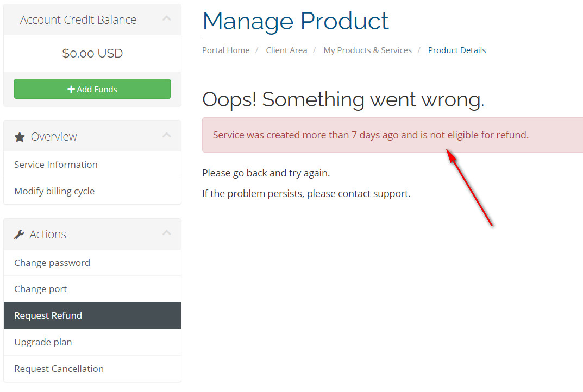This screenshot has height=392, width=583.
Task: Click the $0.00 USD balance amount
Action: [x=92, y=54]
